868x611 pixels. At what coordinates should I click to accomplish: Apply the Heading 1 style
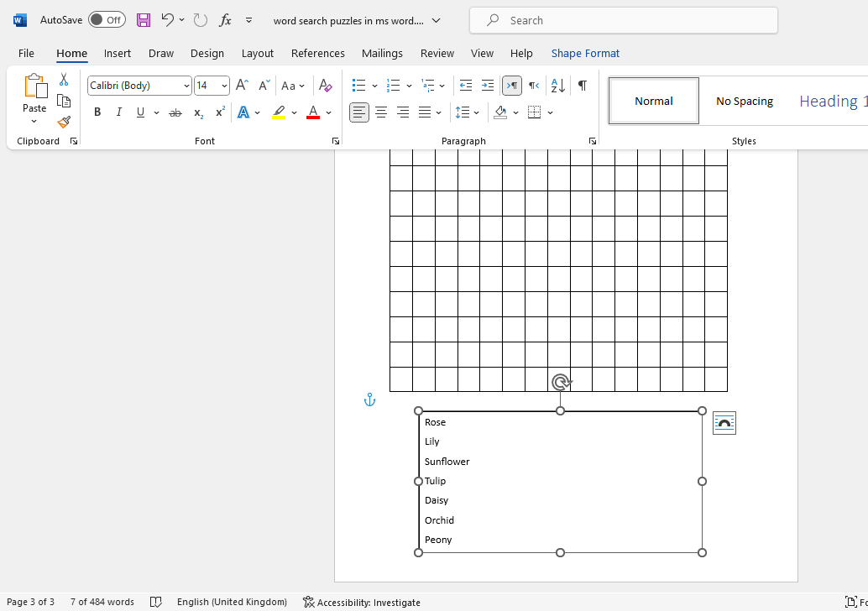tap(832, 100)
